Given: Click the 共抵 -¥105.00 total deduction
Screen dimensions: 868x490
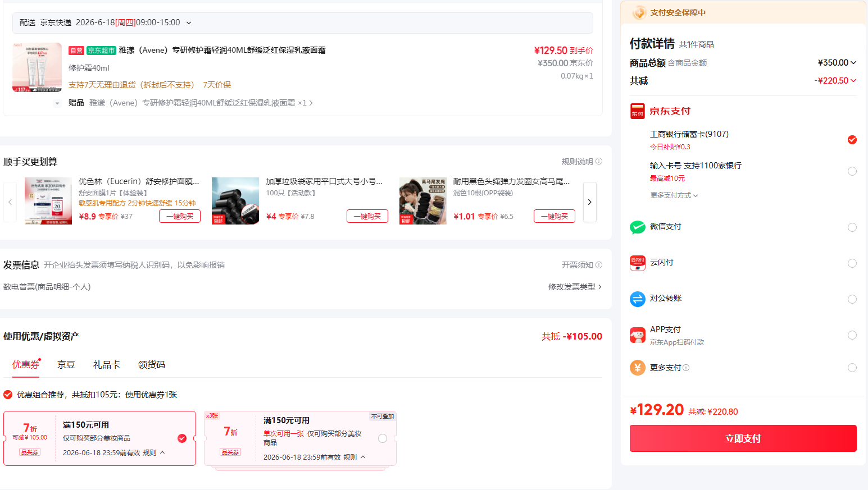Looking at the screenshot, I should (572, 336).
